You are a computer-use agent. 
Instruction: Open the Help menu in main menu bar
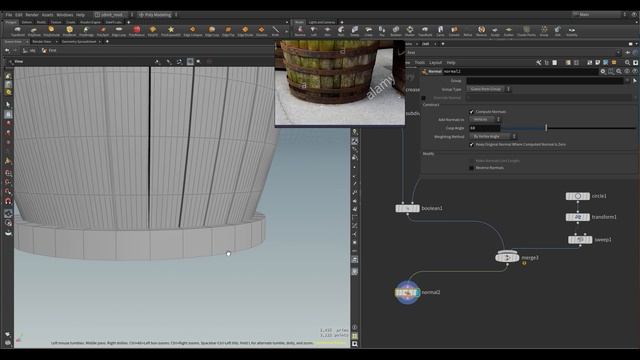(80, 15)
